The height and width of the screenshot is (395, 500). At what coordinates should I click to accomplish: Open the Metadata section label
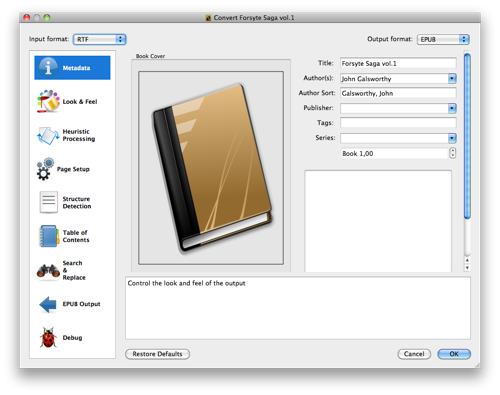76,68
